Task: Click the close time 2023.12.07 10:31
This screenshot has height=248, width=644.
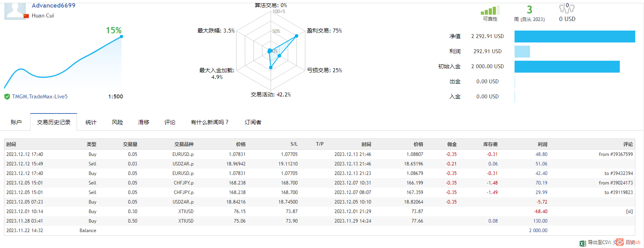Action: (353, 183)
